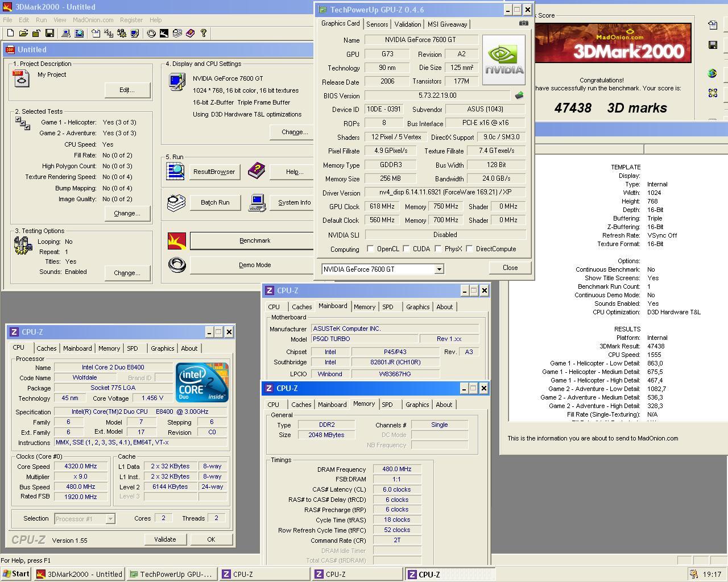
Task: Open the GPU selection dropdown in GPU-Z
Action: pyautogui.click(x=439, y=269)
